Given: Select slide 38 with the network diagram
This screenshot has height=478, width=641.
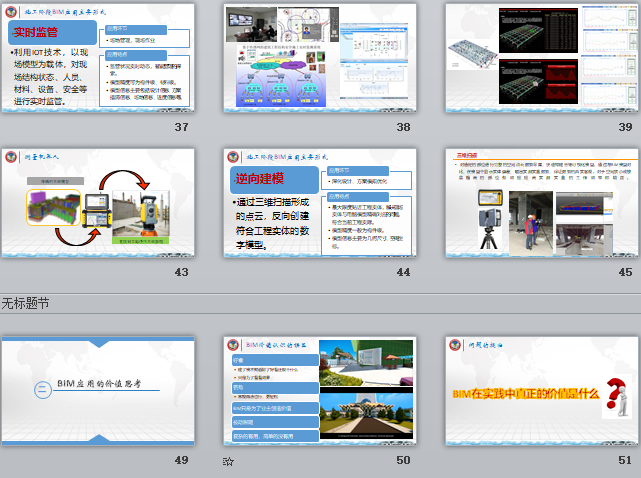Looking at the screenshot, I should (x=318, y=57).
